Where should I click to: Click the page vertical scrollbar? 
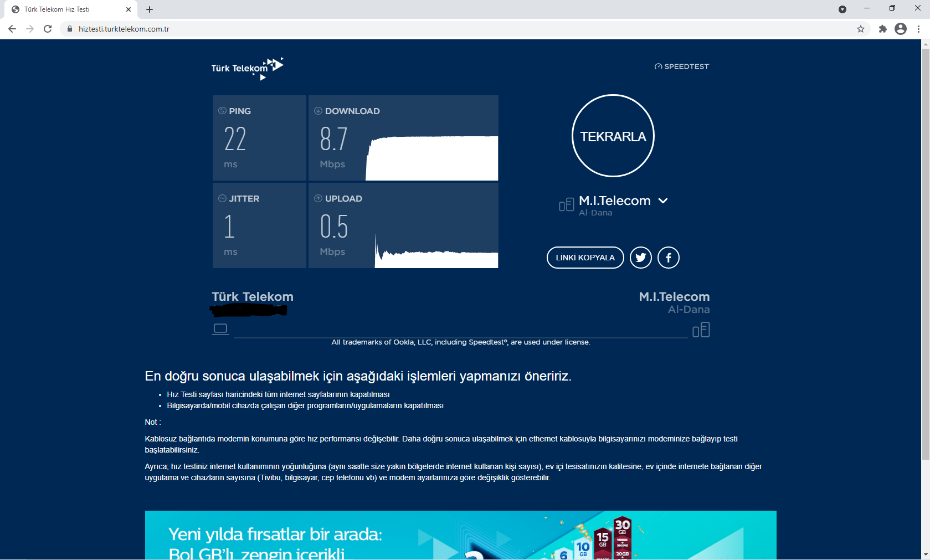point(926,255)
